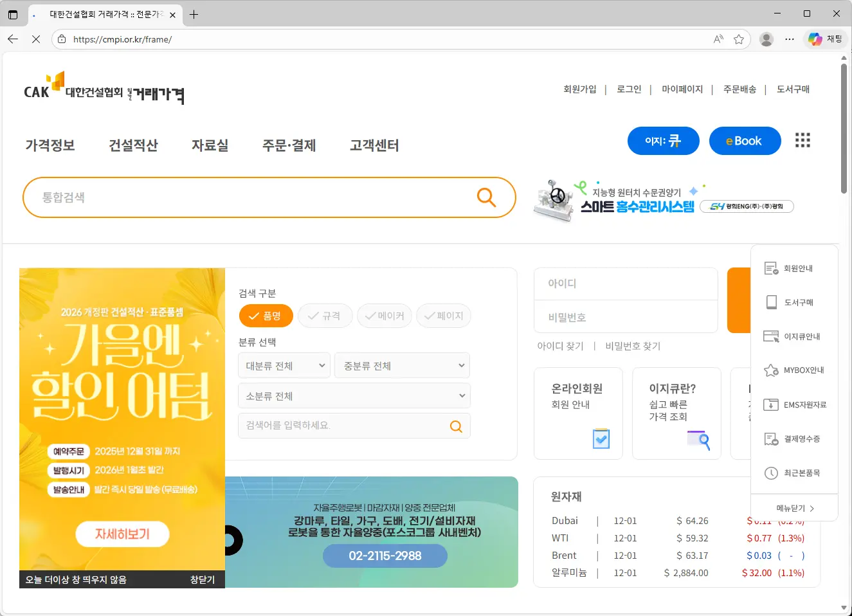Open the 가격정보 menu
The height and width of the screenshot is (616, 852).
[50, 146]
